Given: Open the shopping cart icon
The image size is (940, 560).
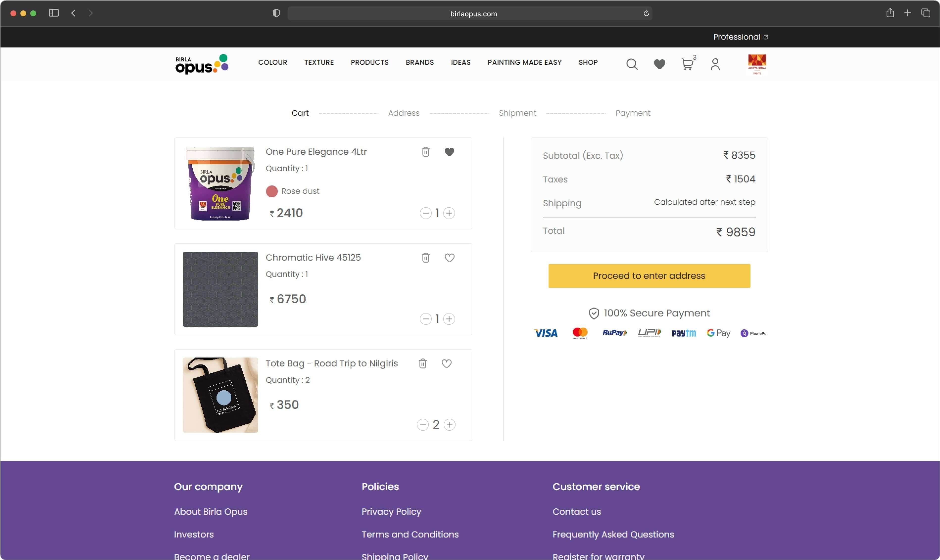Looking at the screenshot, I should [687, 64].
